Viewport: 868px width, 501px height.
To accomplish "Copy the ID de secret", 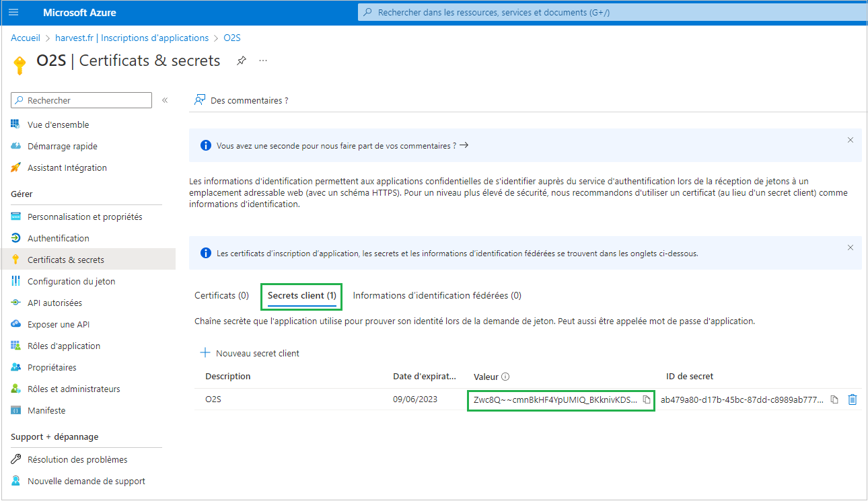I will [834, 399].
